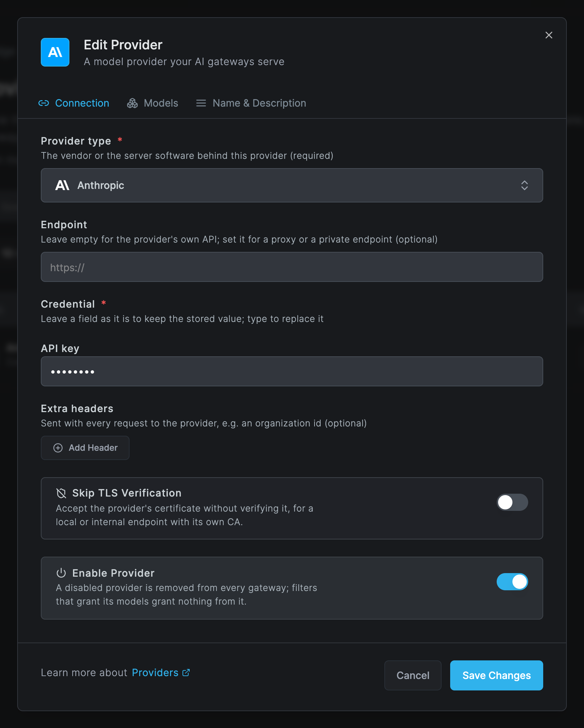Screen dimensions: 584x728
Task: Click the plus circle icon in Add Header
Action: pos(58,448)
